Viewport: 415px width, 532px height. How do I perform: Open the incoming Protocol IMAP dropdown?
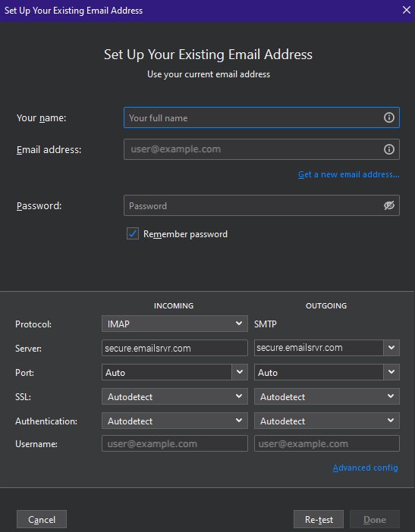point(174,324)
